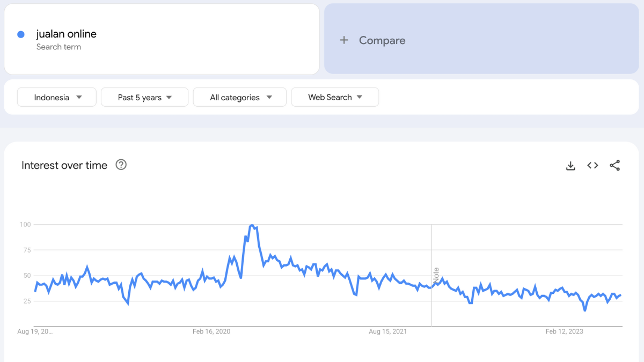Open help for Interest over time
This screenshot has height=362, width=644.
point(121,165)
